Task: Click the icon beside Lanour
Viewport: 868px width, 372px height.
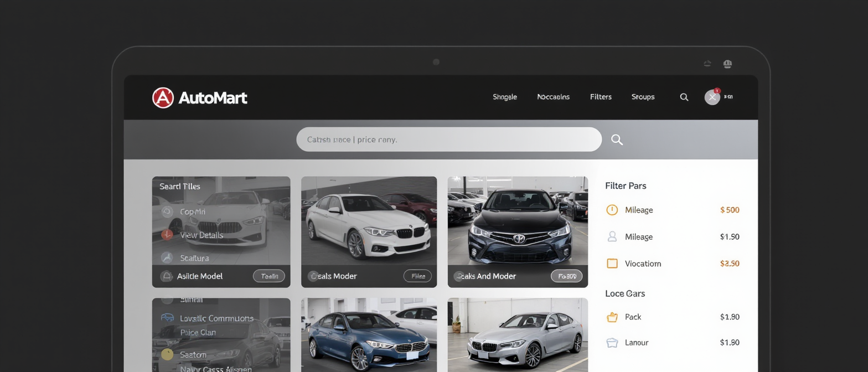Action: [x=612, y=343]
